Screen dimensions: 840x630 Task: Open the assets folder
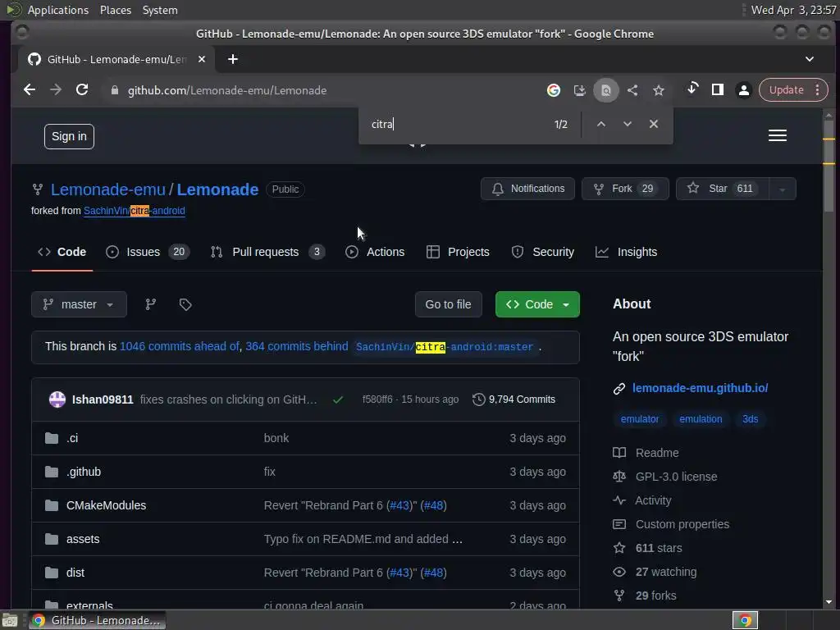pyautogui.click(x=83, y=540)
